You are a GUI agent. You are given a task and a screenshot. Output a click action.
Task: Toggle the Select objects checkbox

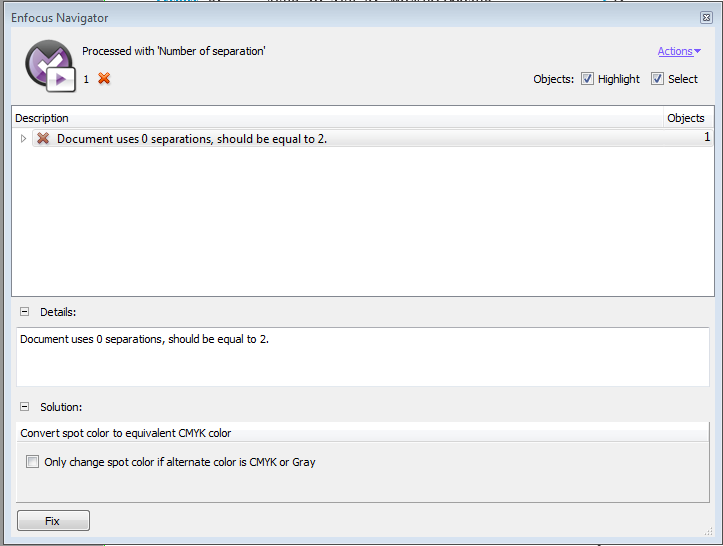(x=657, y=79)
